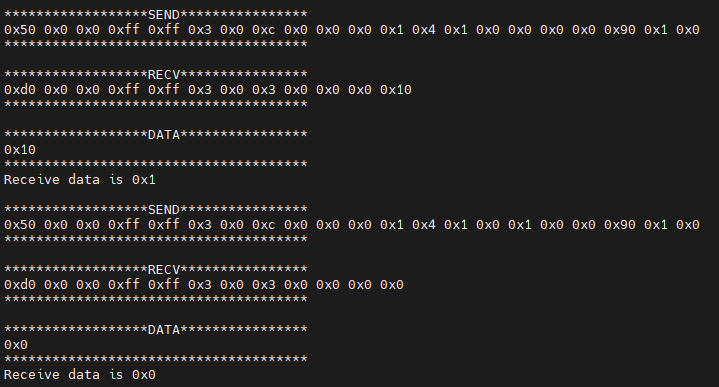
Task: Click the 0xd0 byte in first RECV row
Action: pyautogui.click(x=20, y=90)
